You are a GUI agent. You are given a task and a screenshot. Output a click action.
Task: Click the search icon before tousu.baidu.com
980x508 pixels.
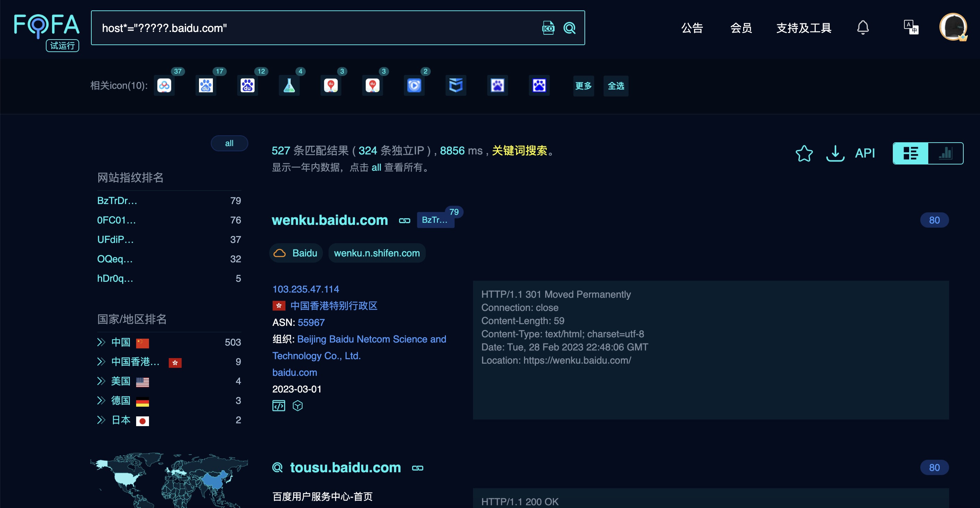pos(278,467)
